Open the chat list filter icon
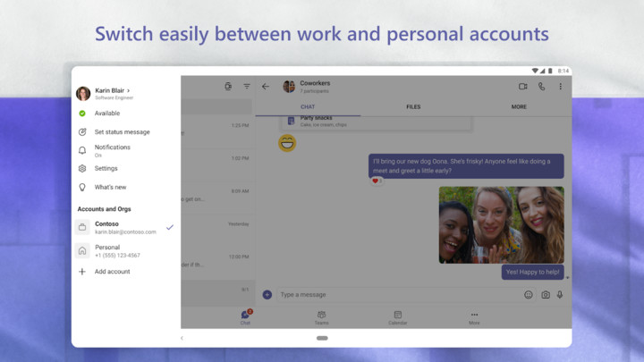The height and width of the screenshot is (362, 644). tap(247, 87)
